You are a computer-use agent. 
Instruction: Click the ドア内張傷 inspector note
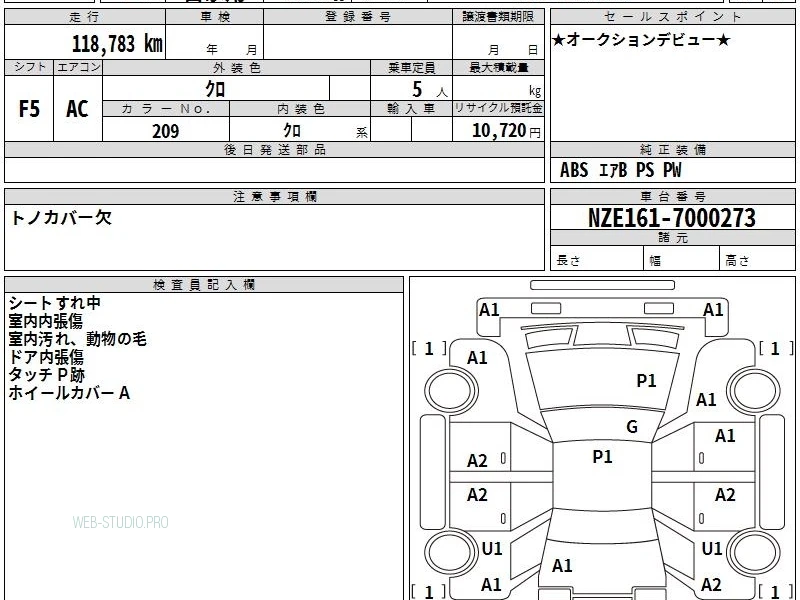(x=45, y=357)
